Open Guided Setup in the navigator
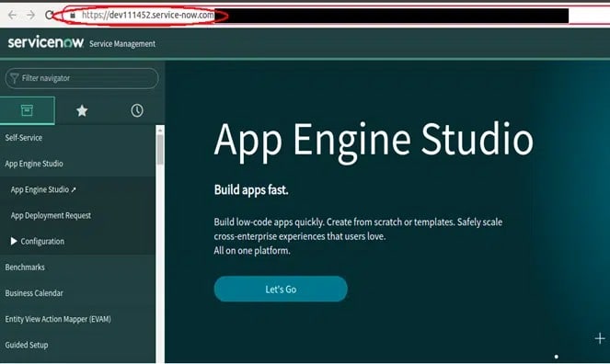The image size is (610, 364). click(x=27, y=345)
